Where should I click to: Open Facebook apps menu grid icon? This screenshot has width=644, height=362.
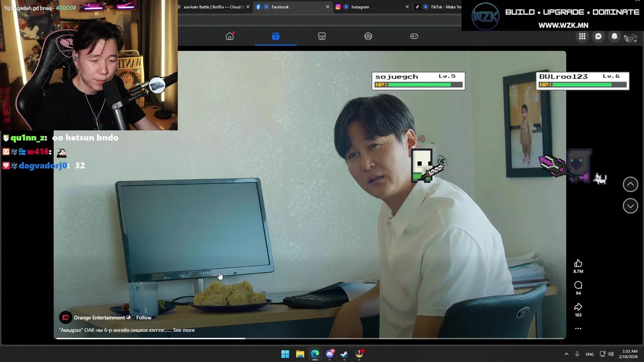pyautogui.click(x=582, y=36)
